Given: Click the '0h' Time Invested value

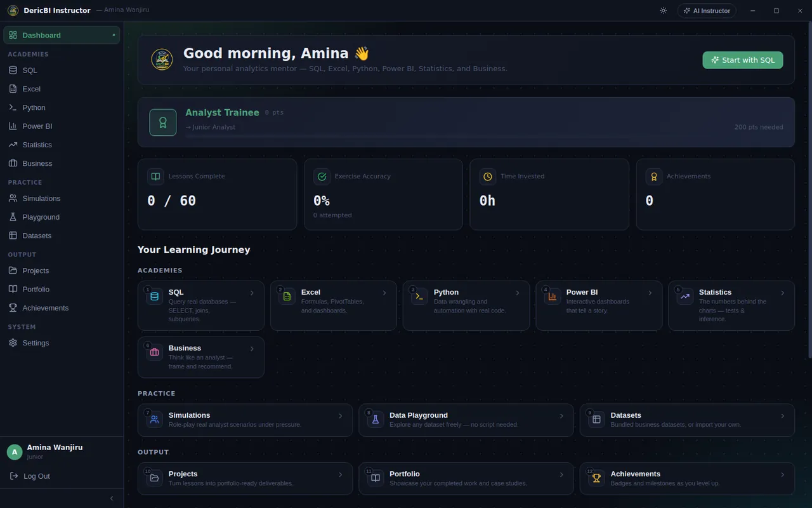Looking at the screenshot, I should pyautogui.click(x=487, y=201).
